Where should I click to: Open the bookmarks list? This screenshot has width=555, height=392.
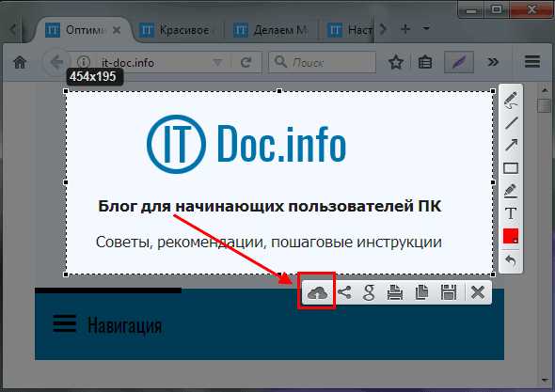(425, 63)
